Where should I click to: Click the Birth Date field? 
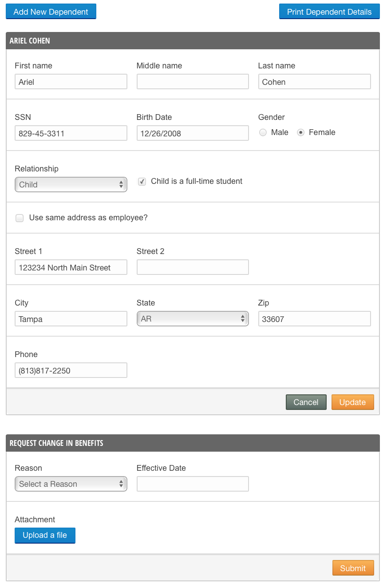pyautogui.click(x=193, y=133)
